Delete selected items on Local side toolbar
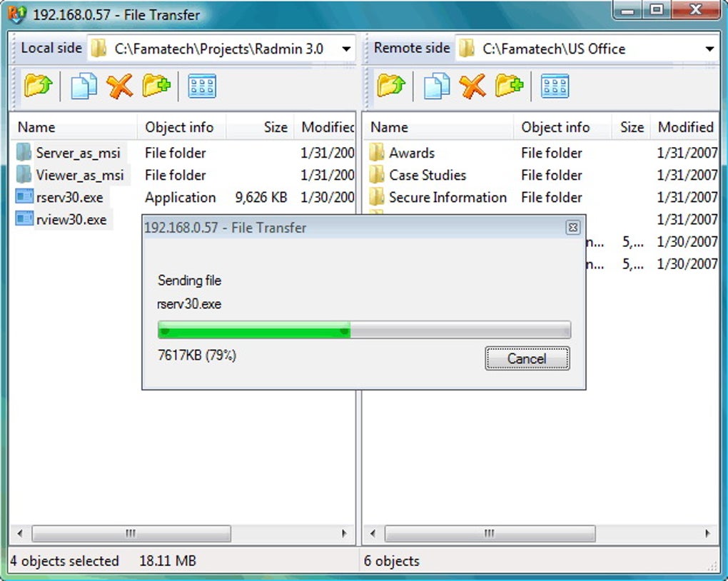 (120, 86)
